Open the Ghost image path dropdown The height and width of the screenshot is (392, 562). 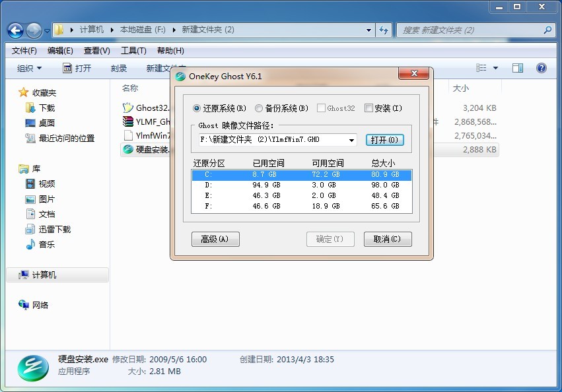click(352, 139)
